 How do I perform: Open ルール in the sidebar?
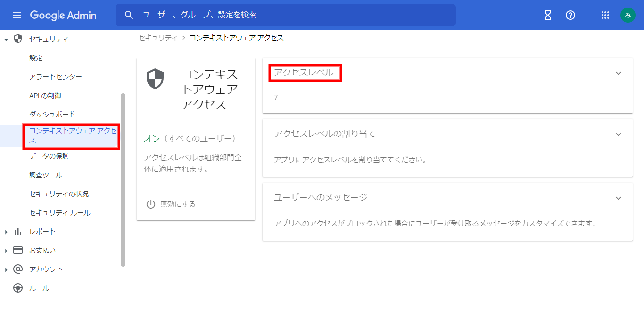tap(39, 288)
